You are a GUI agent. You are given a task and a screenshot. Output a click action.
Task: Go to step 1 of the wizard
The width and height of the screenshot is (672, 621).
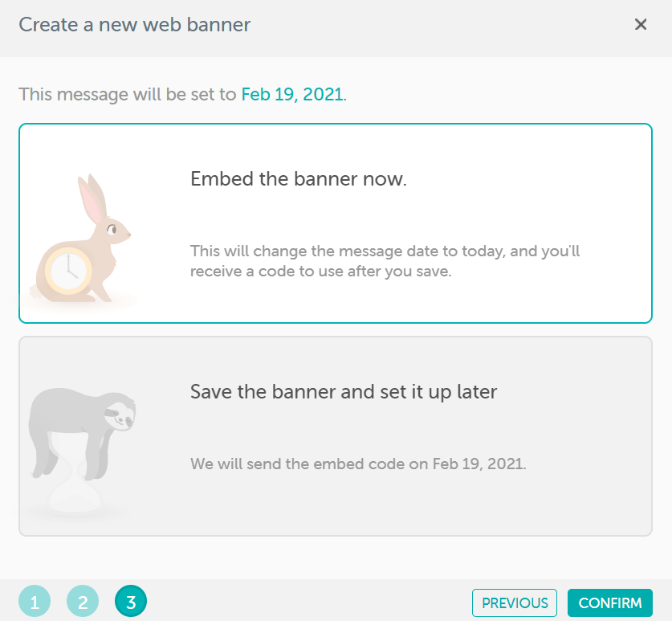click(35, 601)
